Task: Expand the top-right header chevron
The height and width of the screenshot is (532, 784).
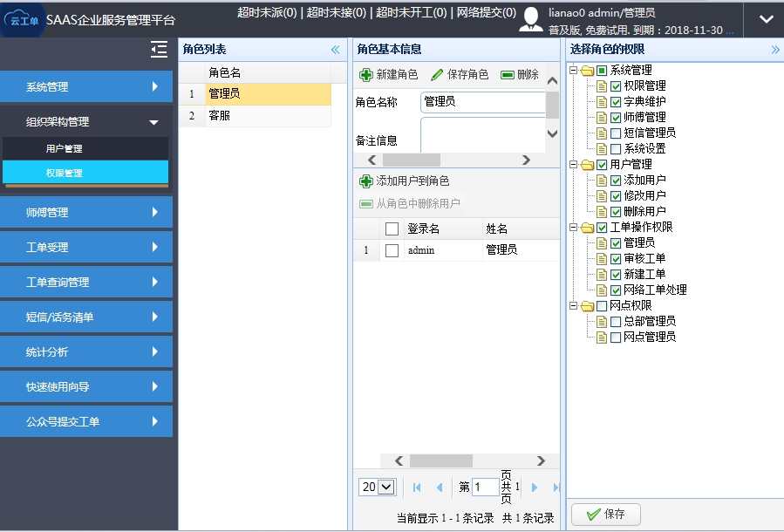Action: (766, 19)
